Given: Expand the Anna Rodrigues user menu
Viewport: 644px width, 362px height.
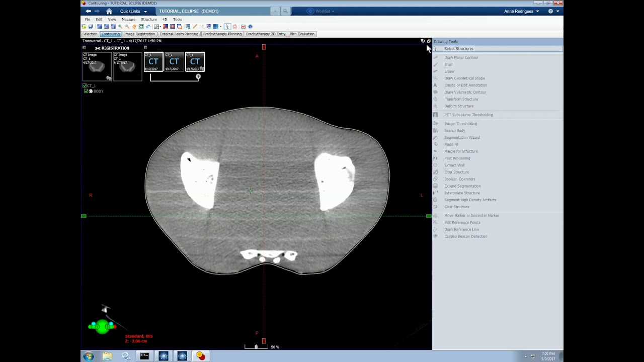Looking at the screenshot, I should [521, 11].
